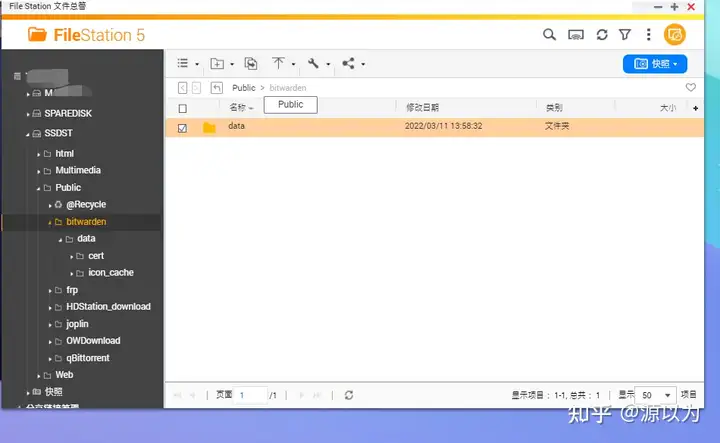The width and height of the screenshot is (720, 443).
Task: Open the tools wrench dropdown arrow
Action: (x=328, y=64)
